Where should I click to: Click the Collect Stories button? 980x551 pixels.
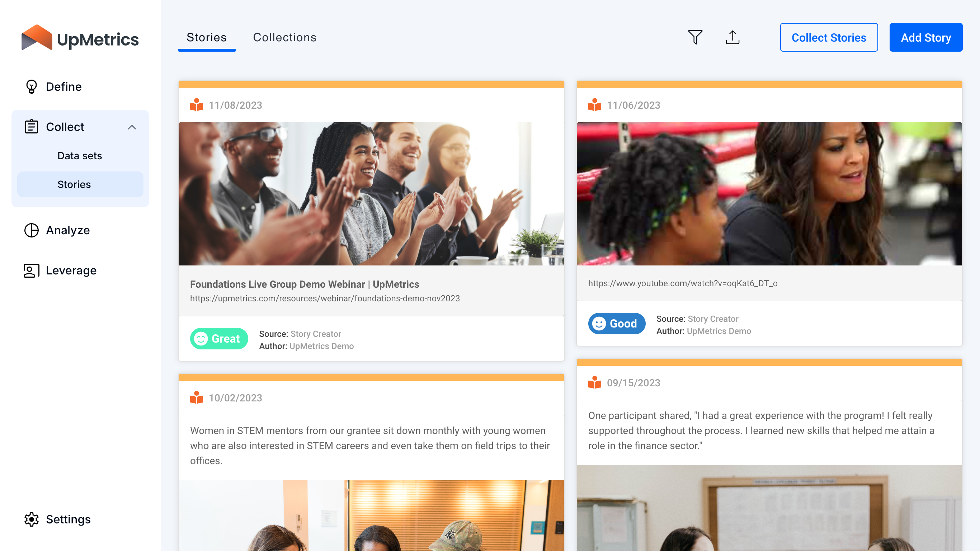(829, 38)
